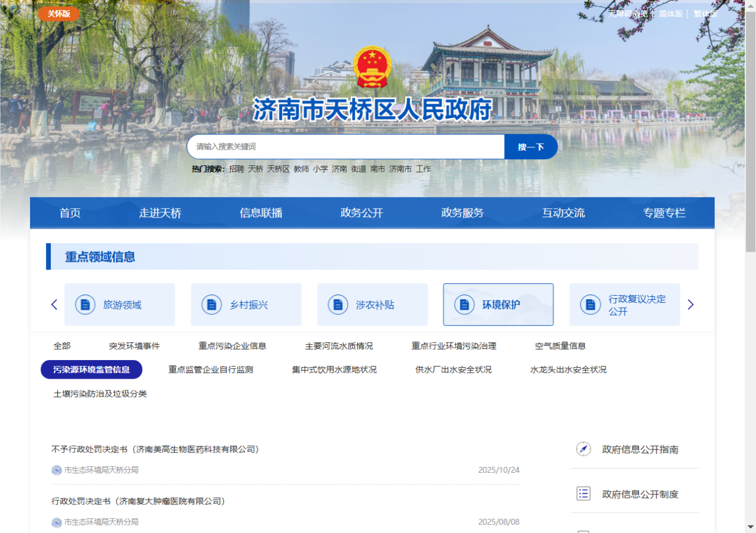Click the document icon beside 环境保护

pyautogui.click(x=464, y=305)
